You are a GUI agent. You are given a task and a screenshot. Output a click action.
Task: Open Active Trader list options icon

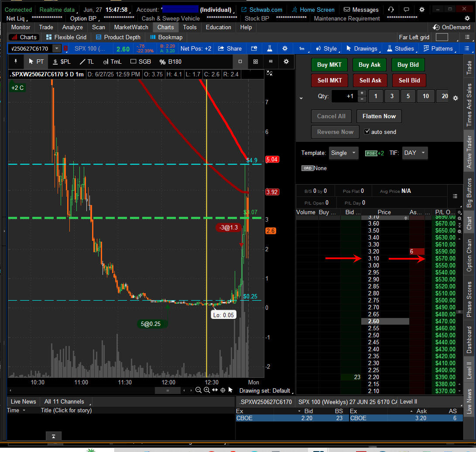(x=455, y=196)
